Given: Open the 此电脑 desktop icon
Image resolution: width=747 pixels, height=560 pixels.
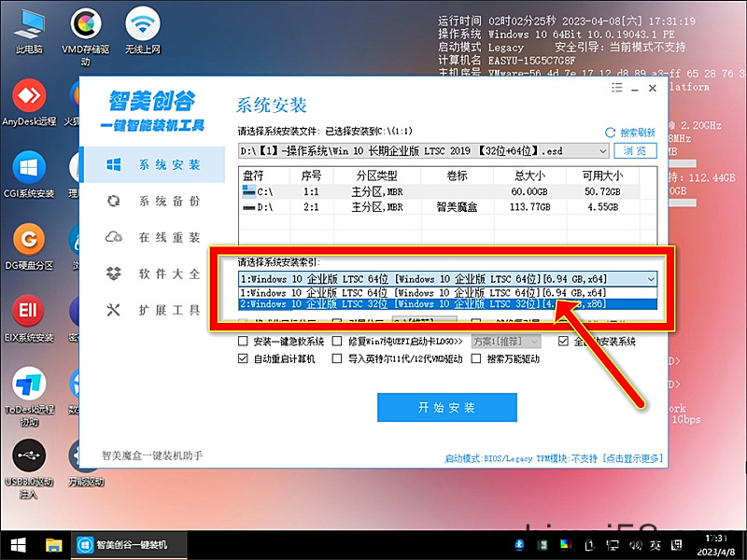Looking at the screenshot, I should (x=29, y=32).
